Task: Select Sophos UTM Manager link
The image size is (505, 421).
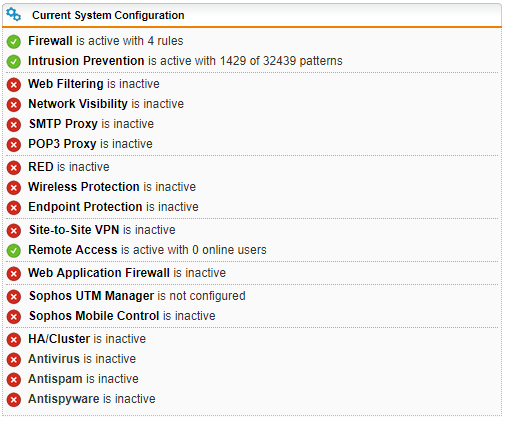Action: point(91,296)
